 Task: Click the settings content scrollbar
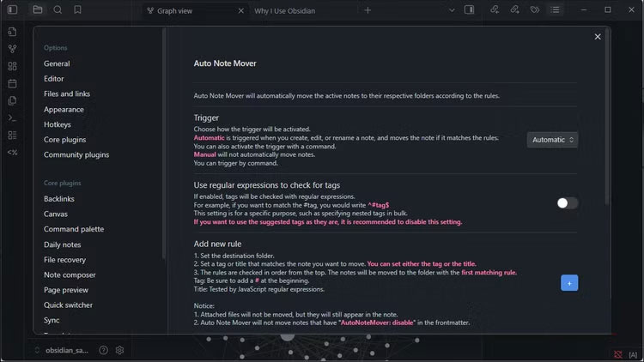(x=607, y=116)
